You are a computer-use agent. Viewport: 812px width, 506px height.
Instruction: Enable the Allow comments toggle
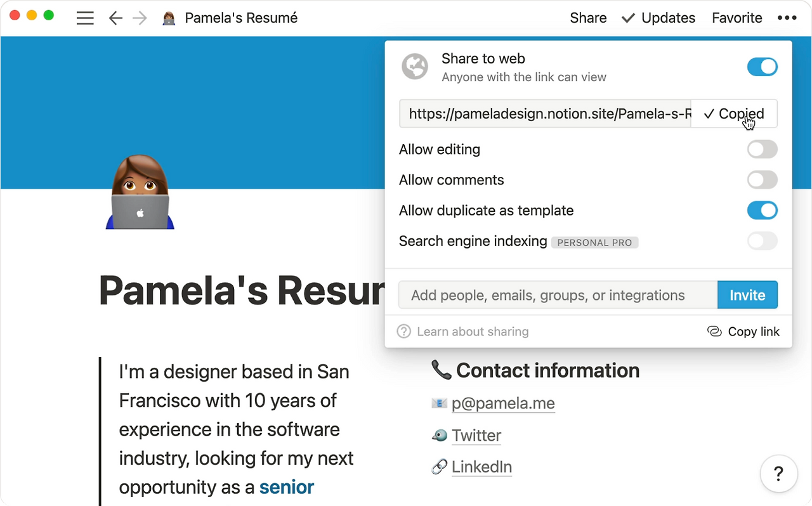[x=762, y=180]
